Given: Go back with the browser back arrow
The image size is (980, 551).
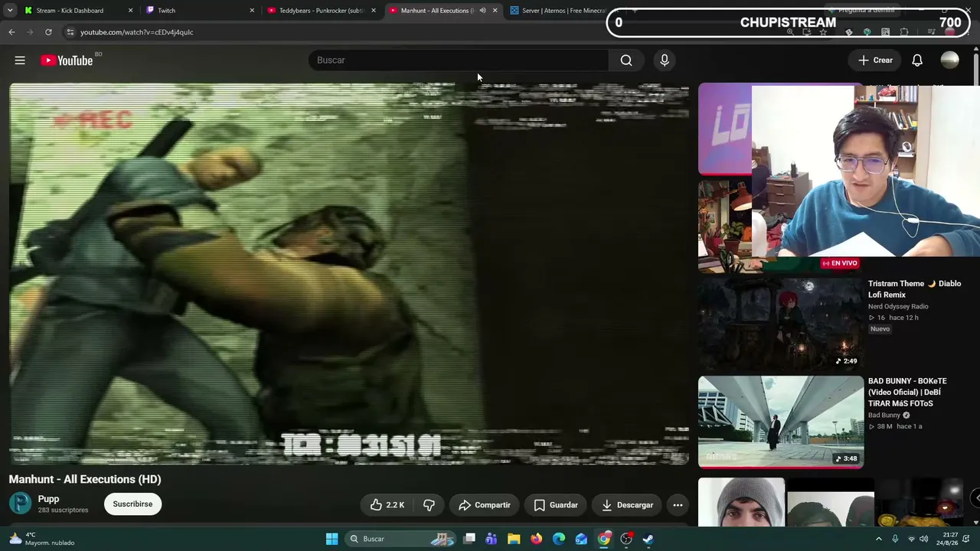Looking at the screenshot, I should point(11,32).
